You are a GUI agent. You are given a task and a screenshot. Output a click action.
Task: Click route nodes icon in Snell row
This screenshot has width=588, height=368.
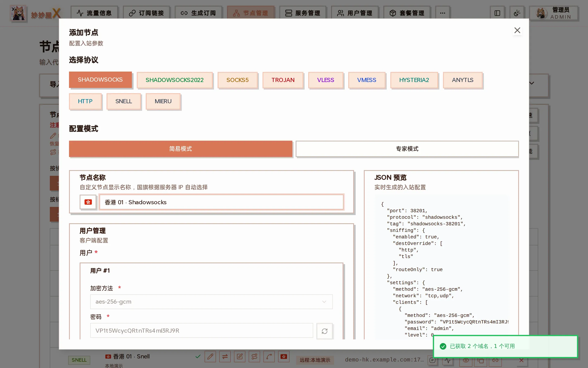[254, 357]
